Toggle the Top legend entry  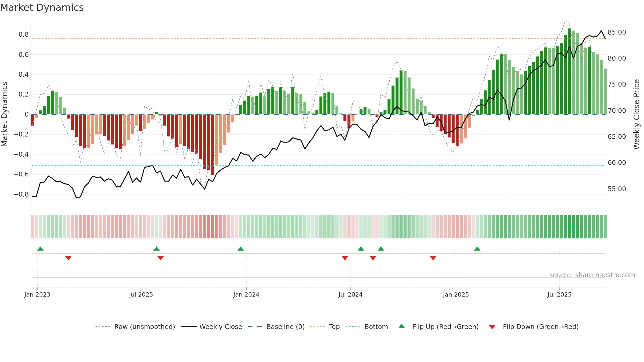pyautogui.click(x=325, y=327)
